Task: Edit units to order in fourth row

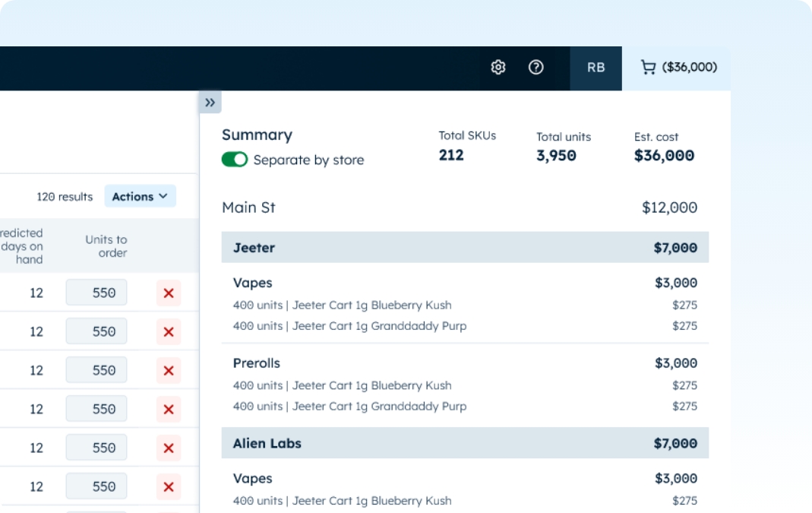Action: tap(96, 409)
